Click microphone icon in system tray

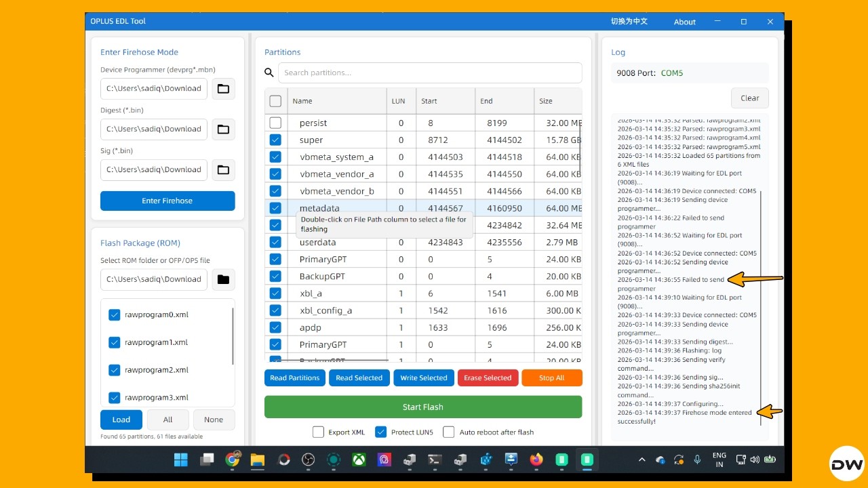(697, 460)
